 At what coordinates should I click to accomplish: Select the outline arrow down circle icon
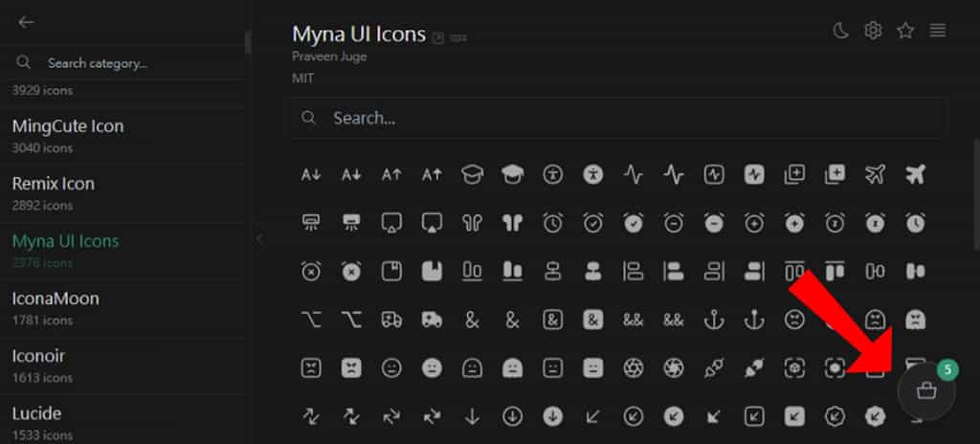(x=513, y=416)
